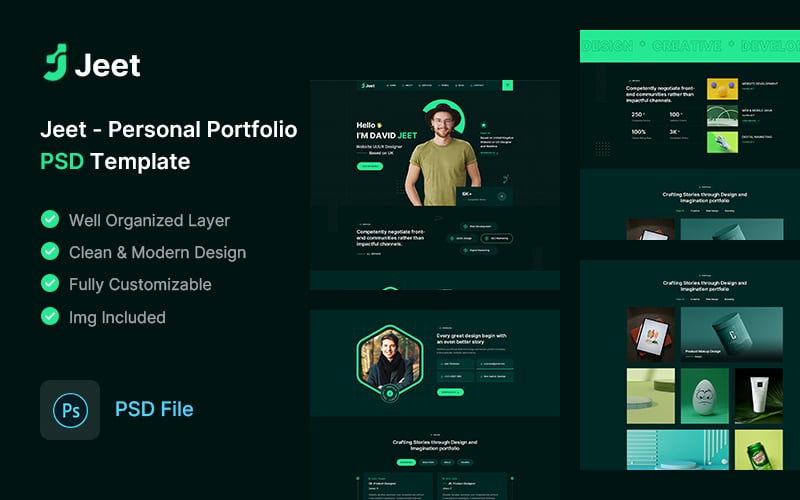Viewport: 800px width, 500px height.
Task: Click the checkmark beside Fully Customizable
Action: click(49, 284)
